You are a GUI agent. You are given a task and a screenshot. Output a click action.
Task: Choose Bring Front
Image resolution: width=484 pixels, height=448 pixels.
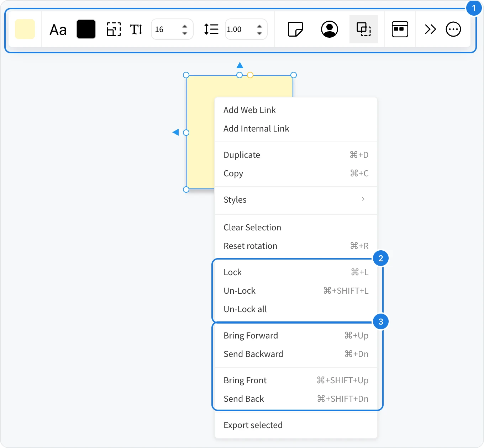tap(296, 380)
